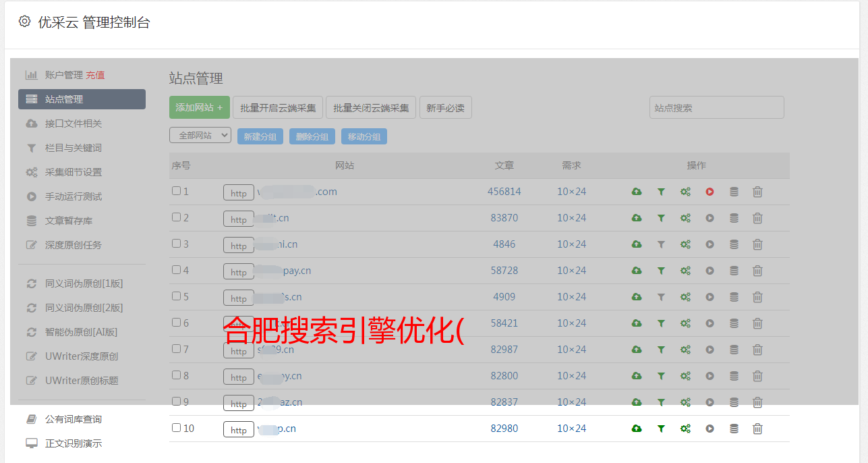Click the upload cloud icon in row 1
Image resolution: width=868 pixels, height=463 pixels.
[x=636, y=192]
